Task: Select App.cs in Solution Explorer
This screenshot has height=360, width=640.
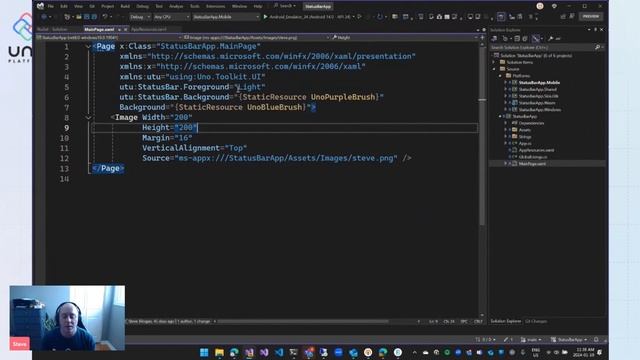Action: (x=525, y=143)
